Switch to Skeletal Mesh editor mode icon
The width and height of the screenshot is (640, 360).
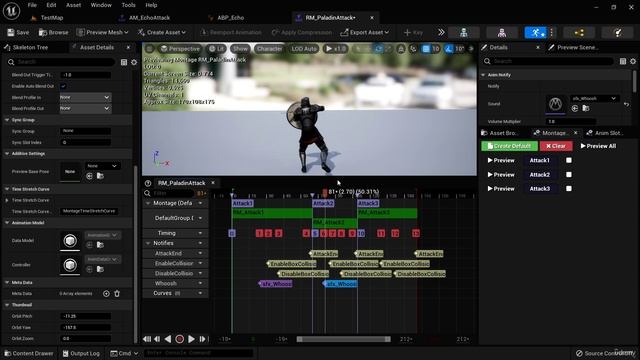502,33
